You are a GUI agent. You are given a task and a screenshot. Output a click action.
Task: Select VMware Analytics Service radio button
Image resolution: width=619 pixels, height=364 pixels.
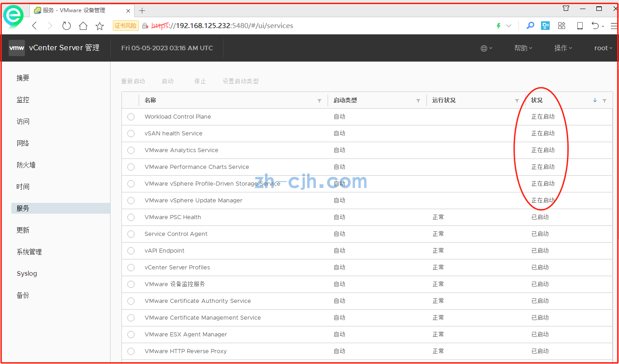point(131,150)
